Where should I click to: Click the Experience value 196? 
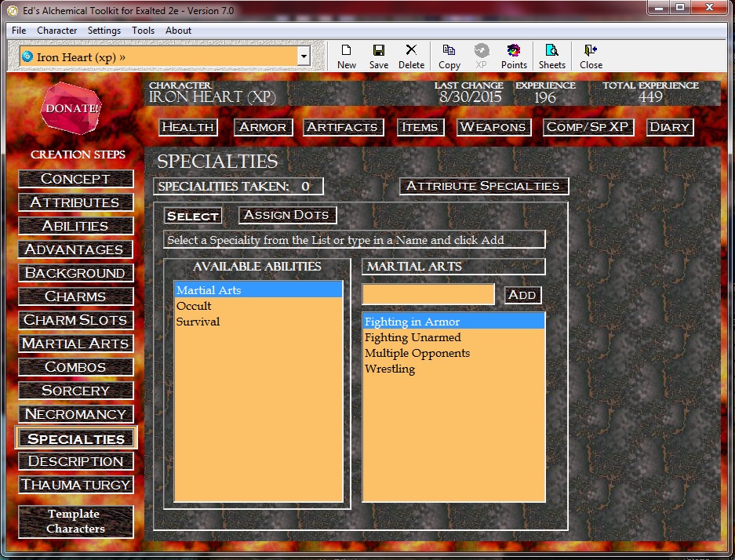coord(545,97)
